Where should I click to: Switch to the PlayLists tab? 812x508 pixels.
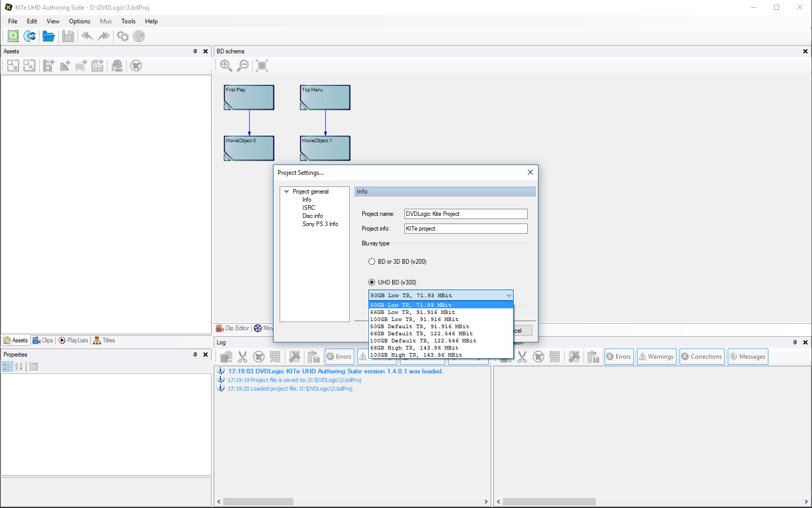tap(74, 340)
